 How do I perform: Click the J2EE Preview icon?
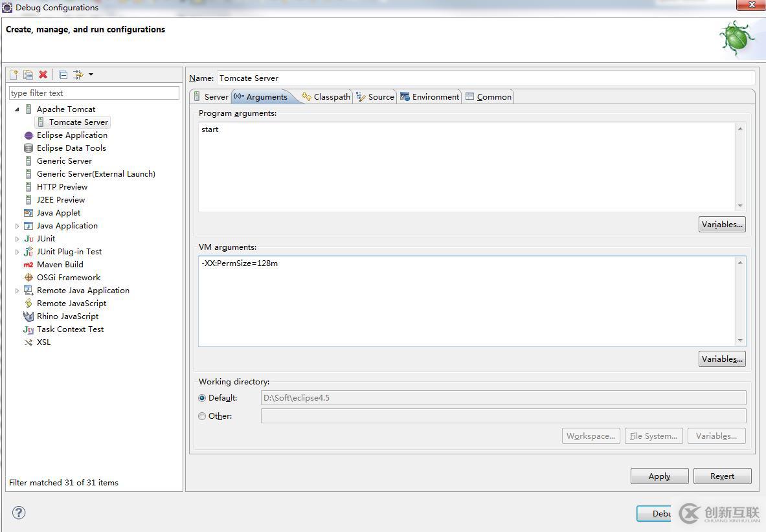pos(28,199)
